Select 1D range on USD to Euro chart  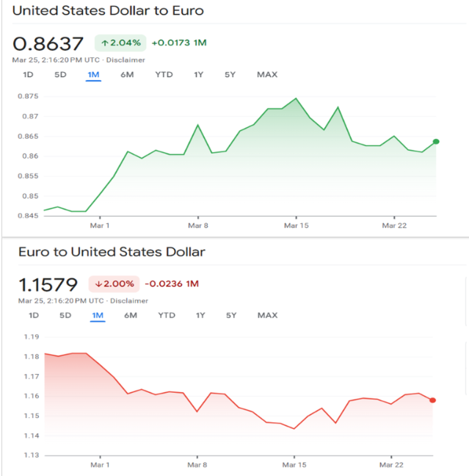pyautogui.click(x=28, y=74)
